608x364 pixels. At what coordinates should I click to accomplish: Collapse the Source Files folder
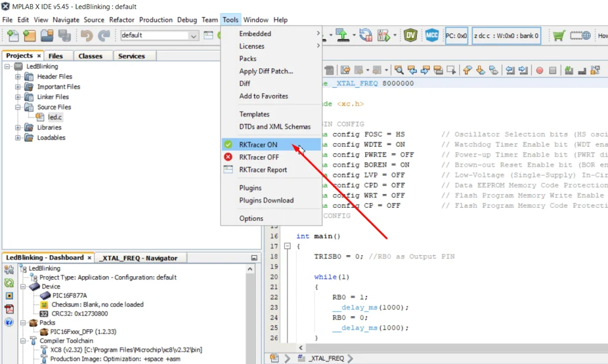click(x=18, y=107)
